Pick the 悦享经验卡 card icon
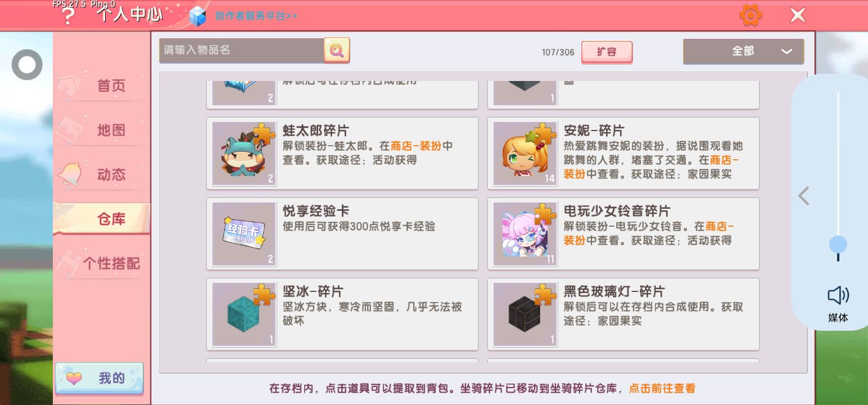 pyautogui.click(x=244, y=234)
